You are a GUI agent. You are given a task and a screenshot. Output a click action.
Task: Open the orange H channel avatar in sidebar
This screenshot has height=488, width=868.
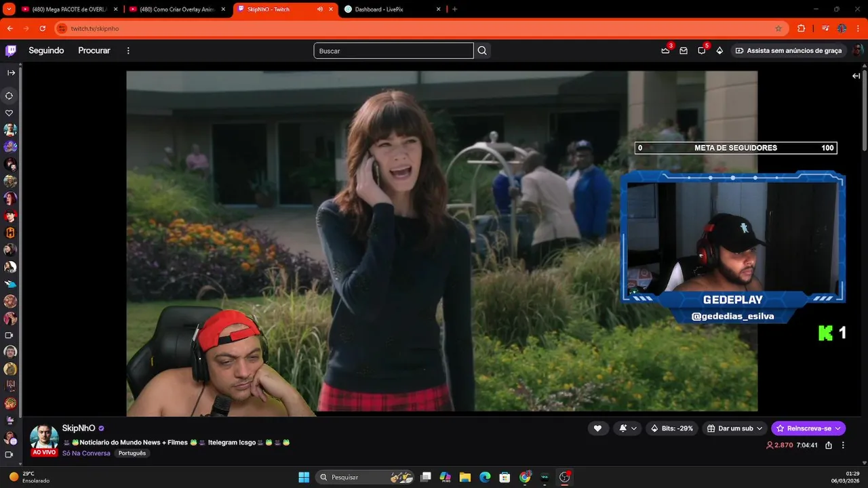point(10,232)
